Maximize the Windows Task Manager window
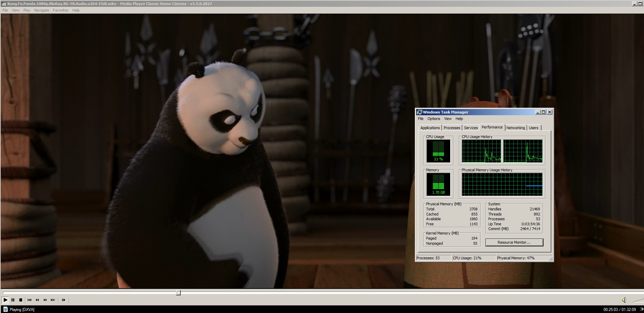 [543, 112]
